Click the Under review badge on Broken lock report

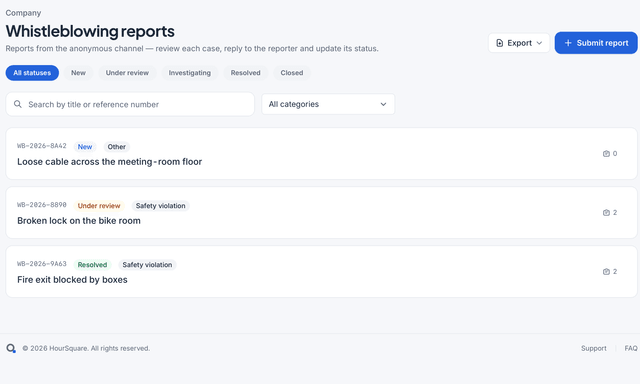(x=99, y=206)
